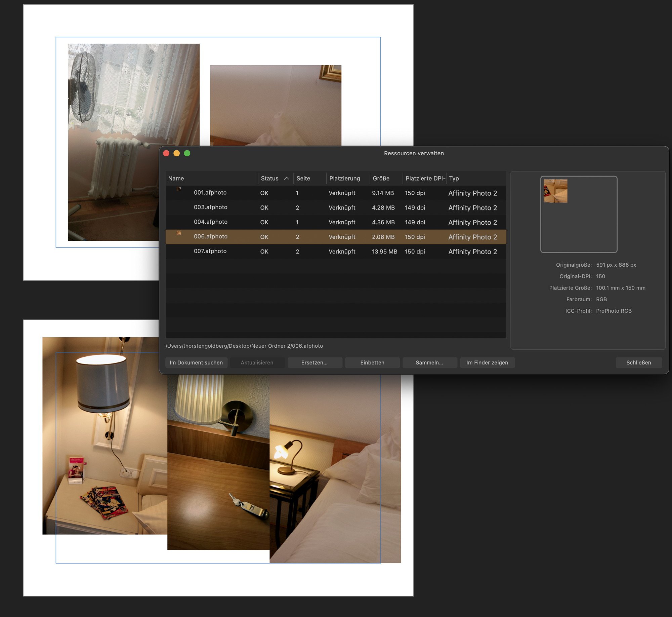672x617 pixels.
Task: Click the 13.95 MB size cell
Action: pos(384,252)
